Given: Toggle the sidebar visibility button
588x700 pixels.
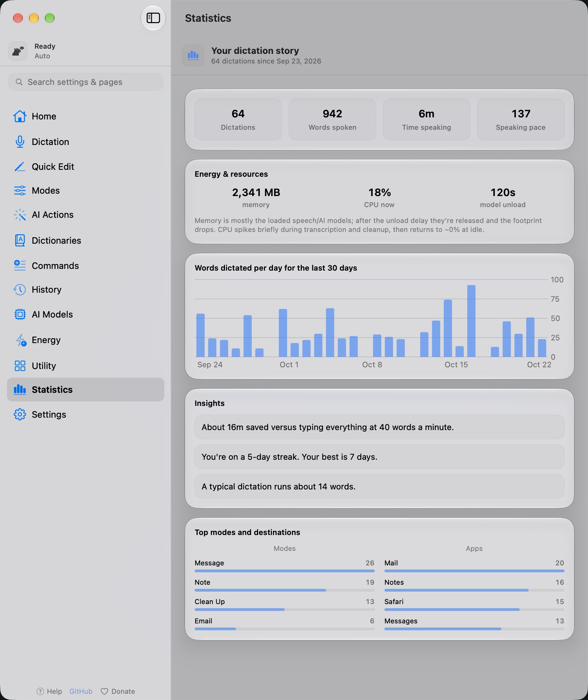Looking at the screenshot, I should 153,18.
